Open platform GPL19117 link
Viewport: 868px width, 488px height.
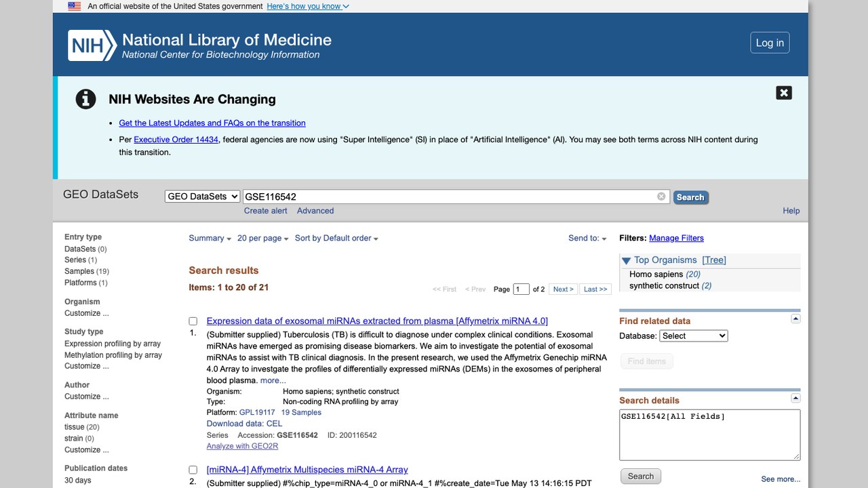click(x=257, y=412)
